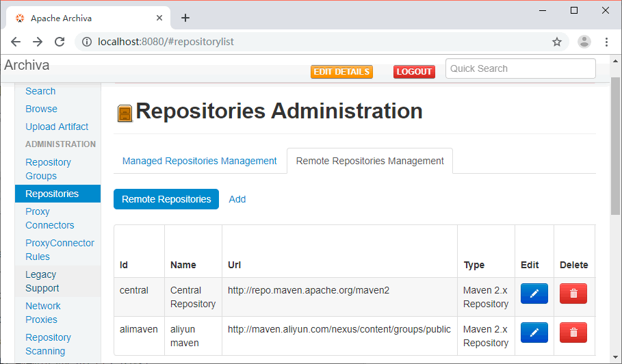Viewport: 622px width, 364px height.
Task: Click the edit pencil for alimaven repository
Action: pyautogui.click(x=534, y=333)
